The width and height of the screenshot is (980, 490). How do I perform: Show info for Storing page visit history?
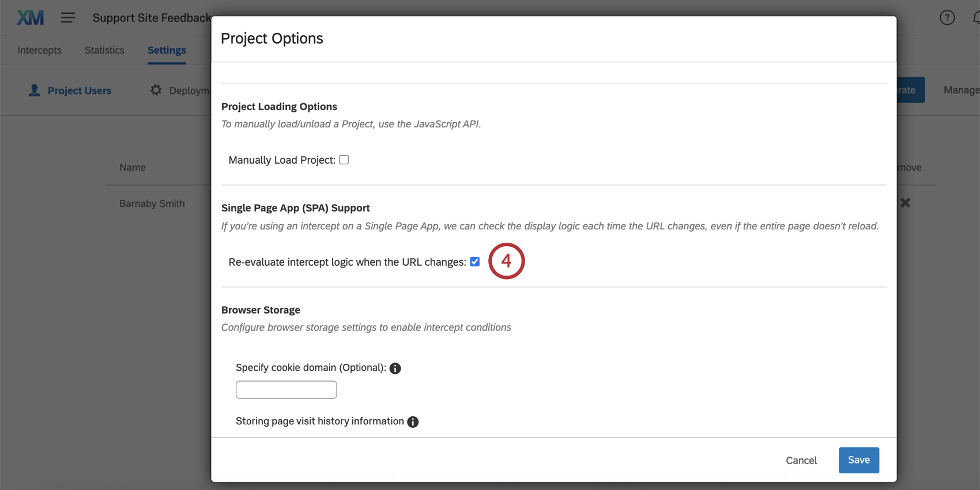click(413, 422)
